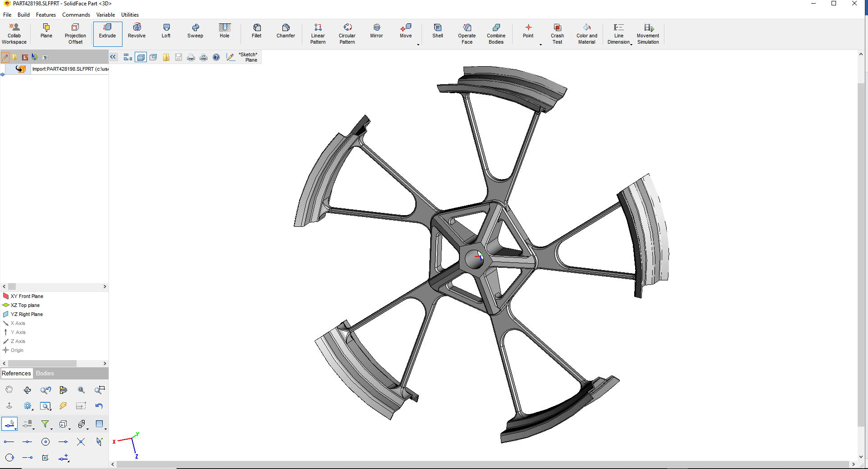Screen dimensions: 868x469
Task: Switch to the Bodies tab
Action: tap(45, 373)
